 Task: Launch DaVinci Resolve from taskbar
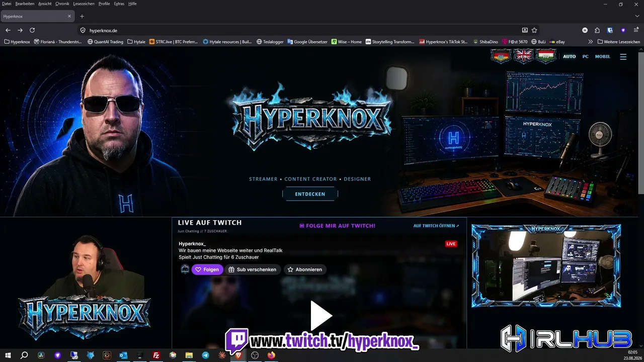pyautogui.click(x=41, y=355)
